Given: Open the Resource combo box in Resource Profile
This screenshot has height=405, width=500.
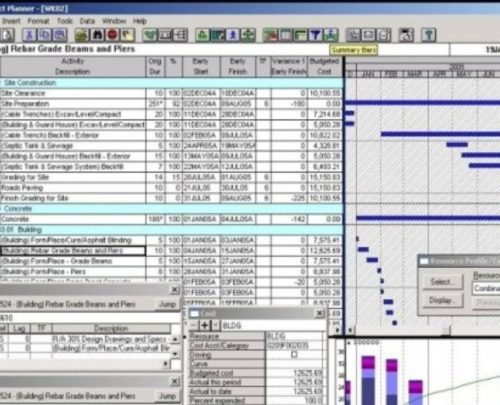Looking at the screenshot, I should 486,288.
